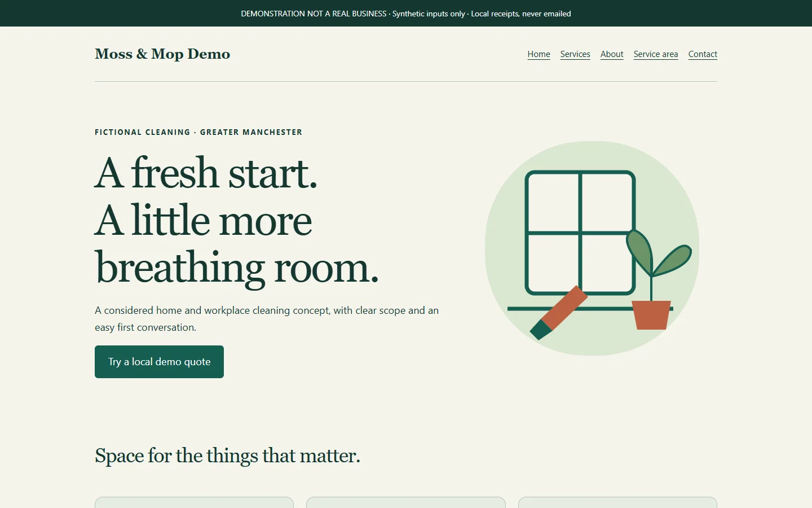Visit the Service area link
The height and width of the screenshot is (508, 812).
tap(656, 54)
